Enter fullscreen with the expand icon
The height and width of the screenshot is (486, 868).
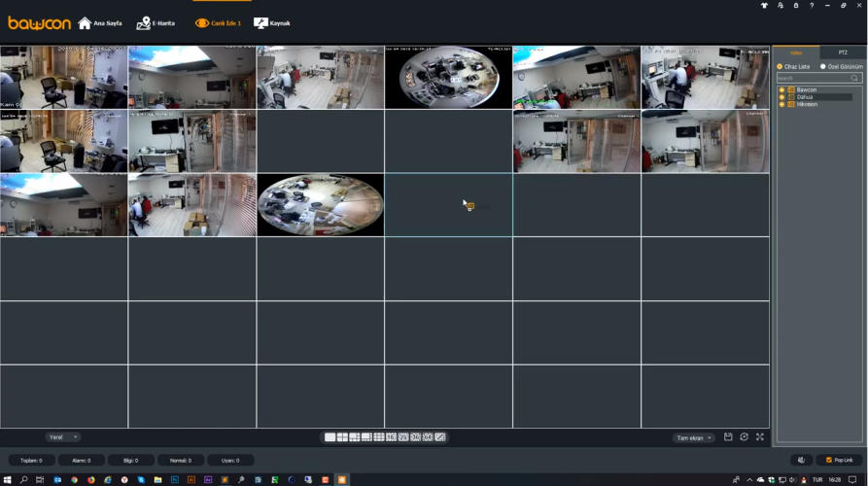click(x=760, y=437)
